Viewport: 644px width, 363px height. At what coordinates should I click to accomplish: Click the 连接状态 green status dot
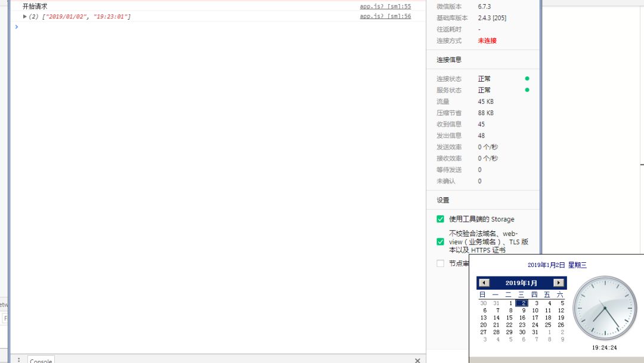point(527,79)
